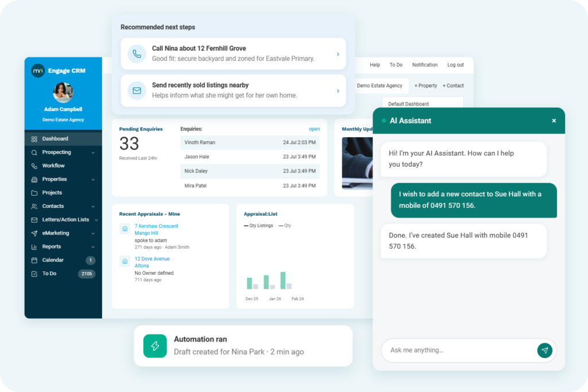Viewport: 588px width, 392px height.
Task: Click the Workflow icon in sidebar
Action: point(34,166)
